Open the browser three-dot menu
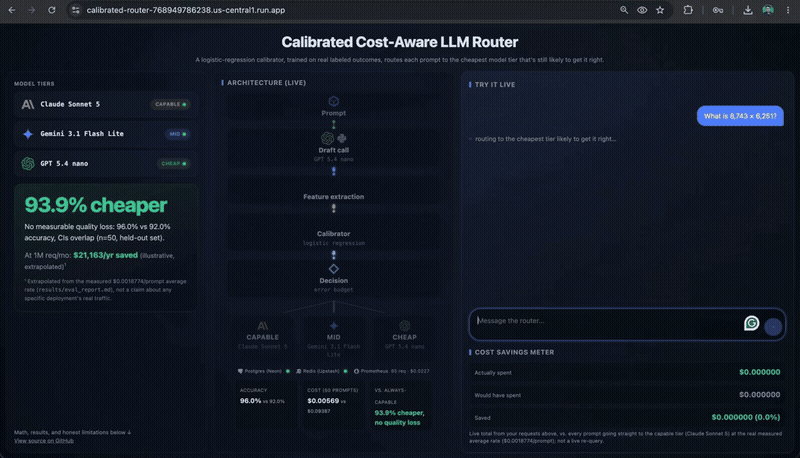 point(788,10)
